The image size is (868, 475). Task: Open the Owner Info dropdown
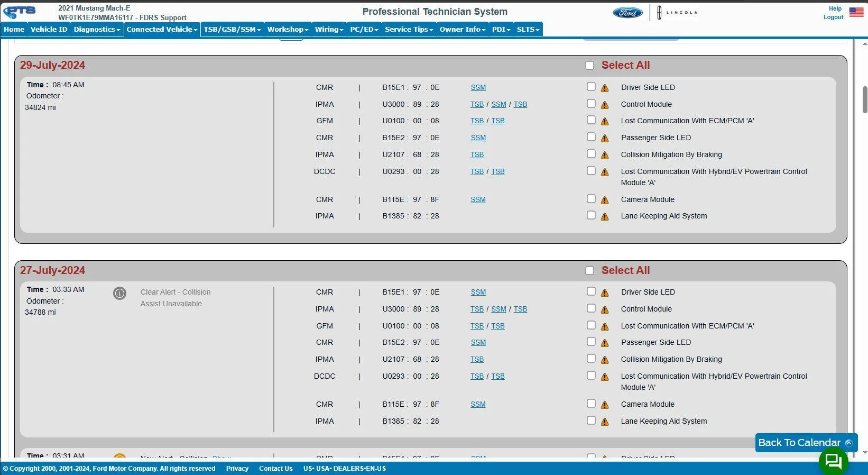pyautogui.click(x=463, y=30)
